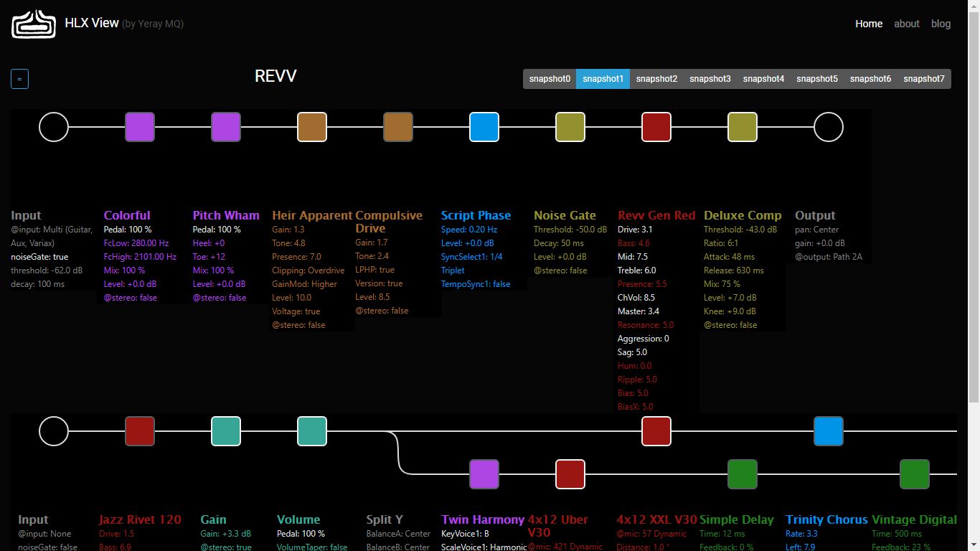Click the Script Phase heading text
Image resolution: width=980 pixels, height=551 pixels.
[x=476, y=215]
